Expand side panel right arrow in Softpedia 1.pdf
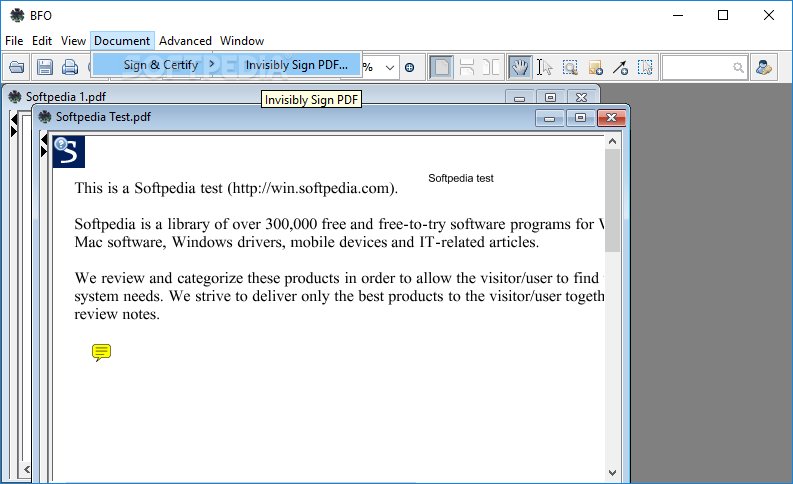Image resolution: width=793 pixels, height=484 pixels. (x=14, y=131)
